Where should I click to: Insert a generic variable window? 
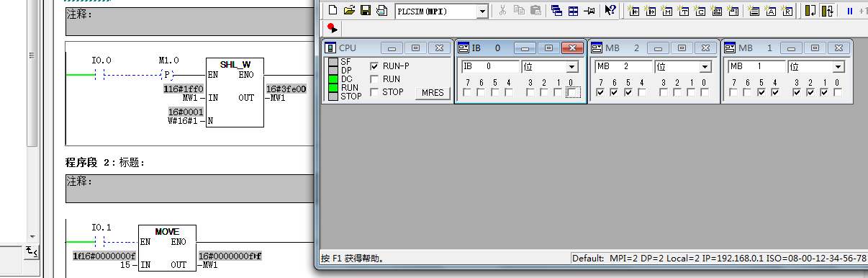tap(716, 11)
